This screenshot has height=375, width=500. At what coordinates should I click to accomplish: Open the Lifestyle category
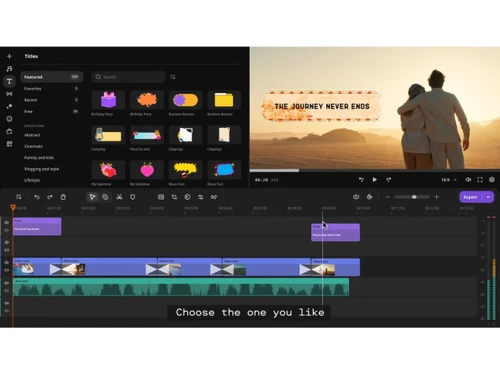pos(32,180)
